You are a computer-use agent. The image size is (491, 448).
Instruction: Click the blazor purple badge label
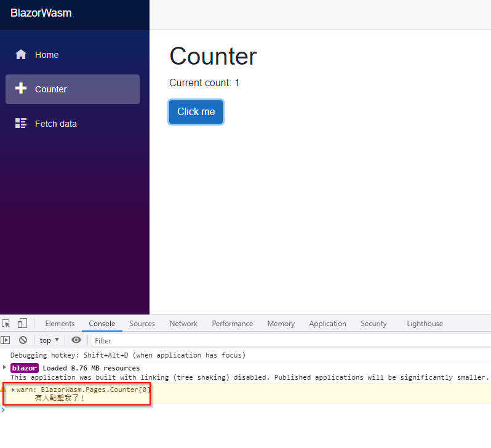(x=25, y=368)
